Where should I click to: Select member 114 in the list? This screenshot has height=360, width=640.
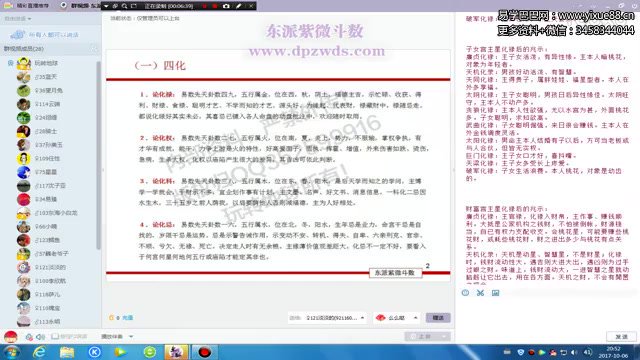(x=49, y=104)
